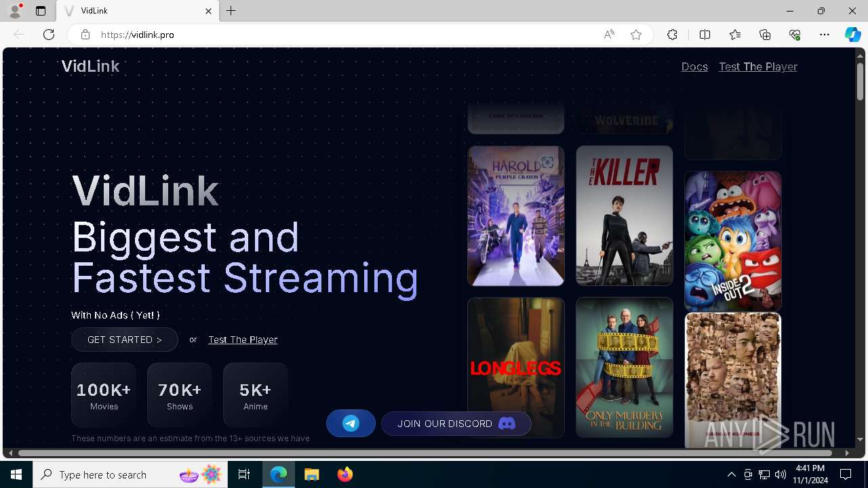Open the Wolverine poster at the top

[x=625, y=119]
